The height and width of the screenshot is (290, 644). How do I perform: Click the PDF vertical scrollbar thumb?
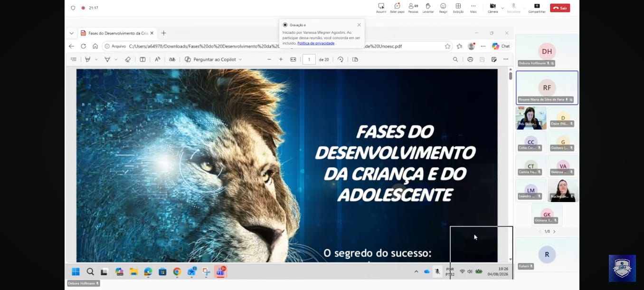click(x=511, y=76)
